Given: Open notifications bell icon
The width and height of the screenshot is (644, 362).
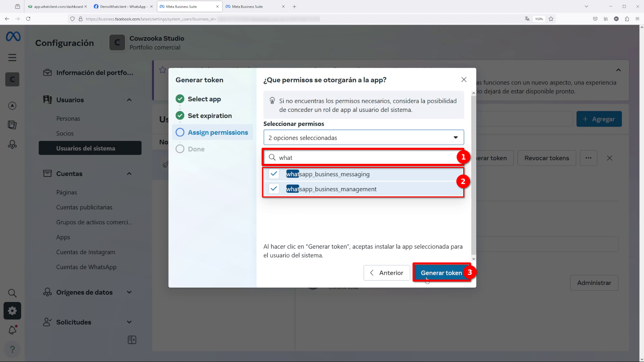Looking at the screenshot, I should click(12, 330).
